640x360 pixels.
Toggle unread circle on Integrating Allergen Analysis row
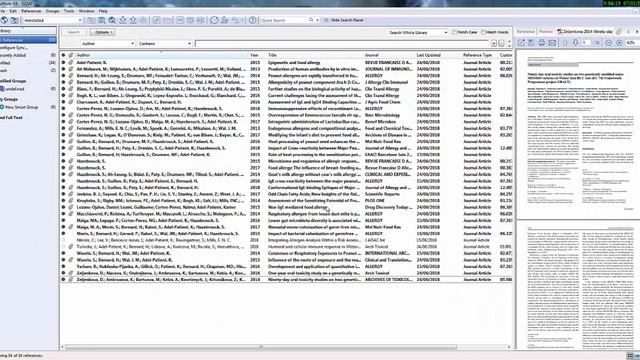point(63,240)
